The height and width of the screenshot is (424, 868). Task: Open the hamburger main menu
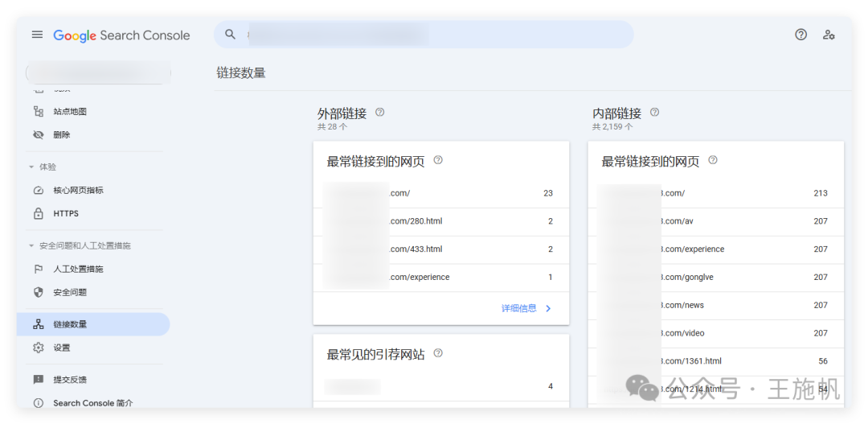click(x=37, y=35)
